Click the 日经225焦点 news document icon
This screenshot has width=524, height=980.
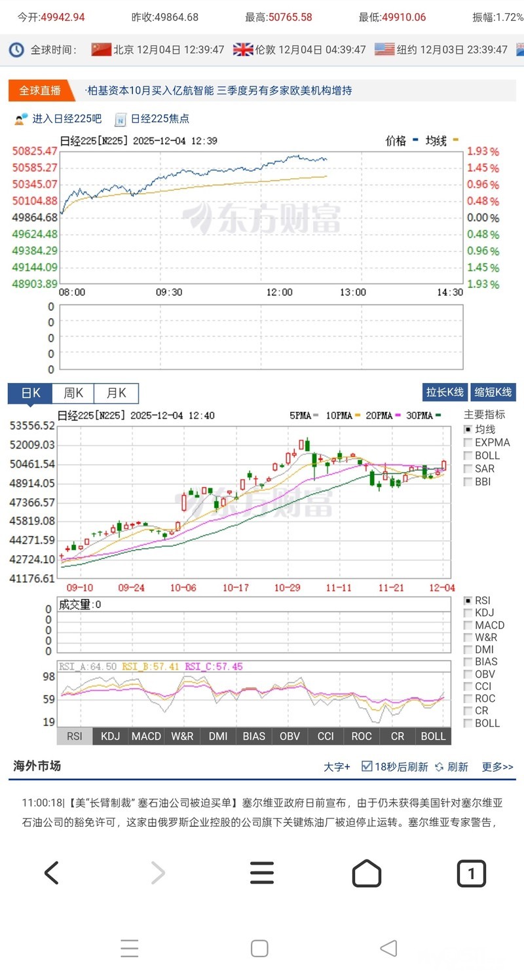(x=121, y=119)
